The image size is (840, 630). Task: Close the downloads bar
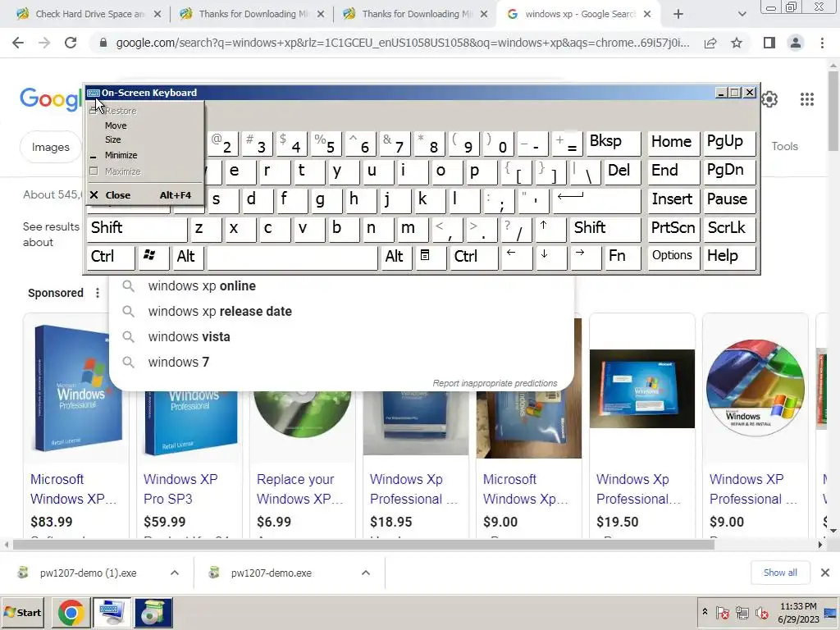(825, 573)
